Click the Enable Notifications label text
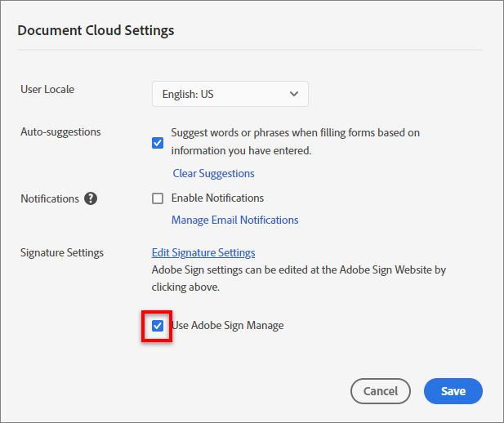Screen dimensions: 504x423 click(x=217, y=198)
